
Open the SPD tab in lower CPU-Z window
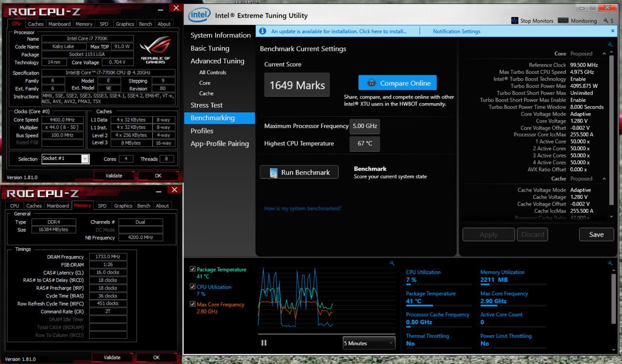(102, 206)
